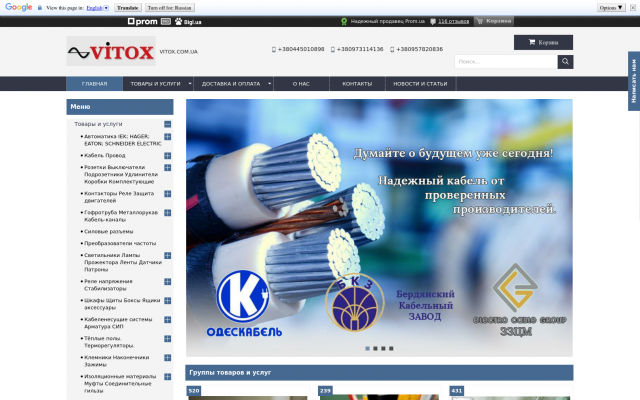Expand Кабеленесущие системы category
The height and width of the screenshot is (400, 640).
(167, 320)
